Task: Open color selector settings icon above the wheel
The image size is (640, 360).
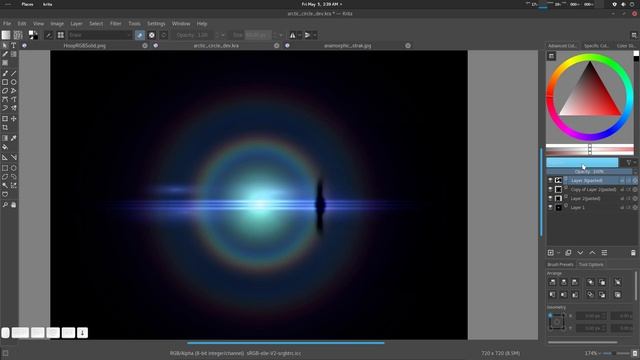Action: coord(551,56)
